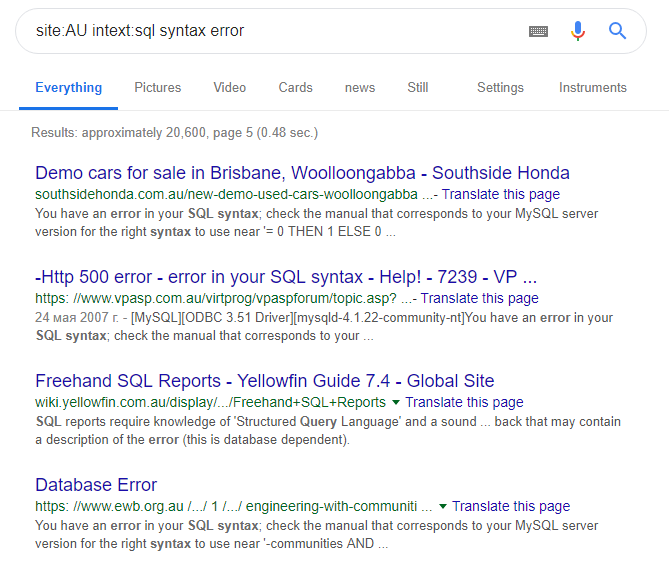
Task: Click snippet text '= 0 THEN 1 ELSE 0'
Action: pyautogui.click(x=323, y=232)
